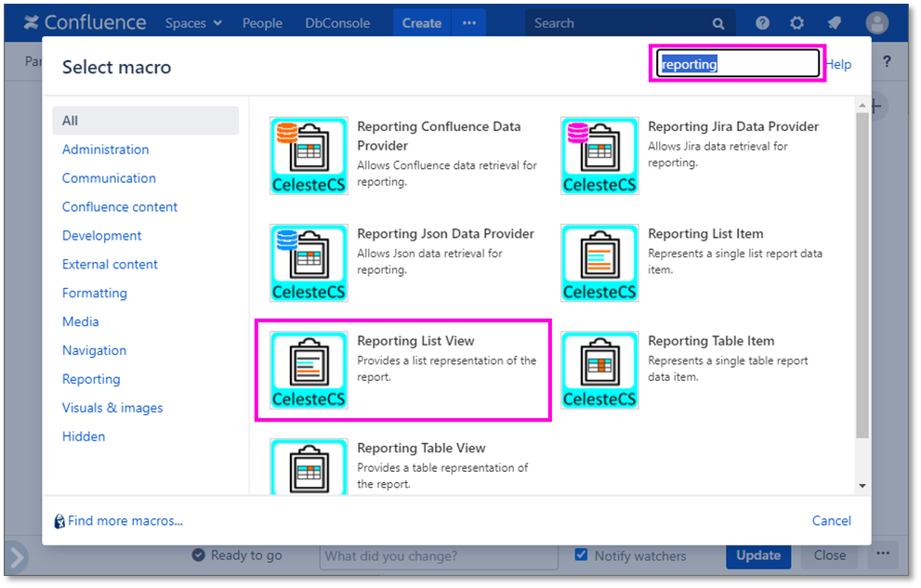This screenshot has width=921, height=588.
Task: Select the Reporting Confluence Data Provider icon
Action: click(309, 155)
